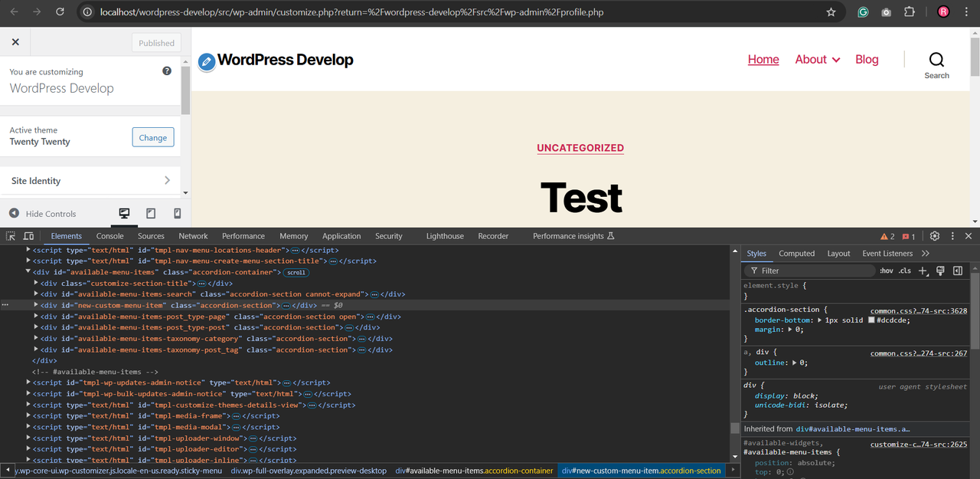This screenshot has height=479, width=980.
Task: Switch preview to mobile device icon
Action: [178, 213]
